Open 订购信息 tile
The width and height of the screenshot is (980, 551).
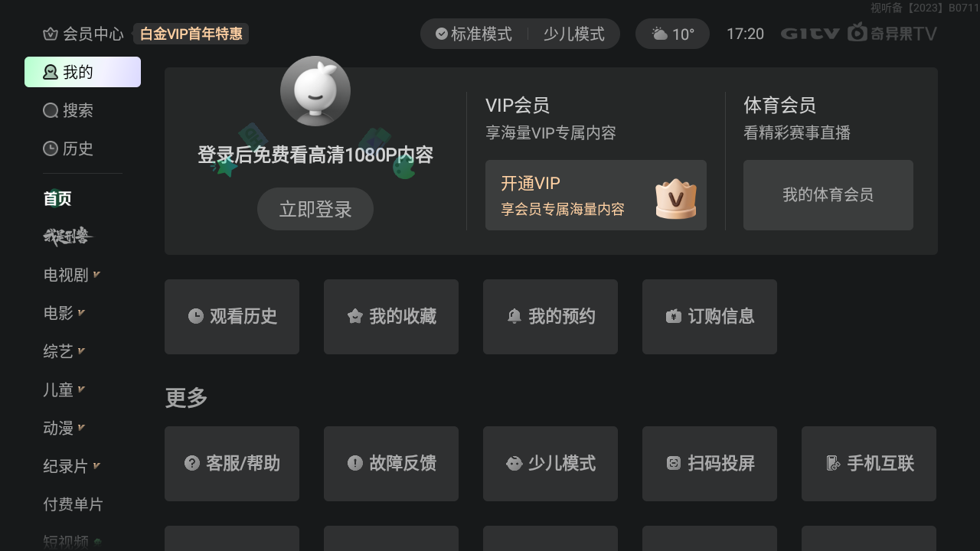pyautogui.click(x=710, y=317)
